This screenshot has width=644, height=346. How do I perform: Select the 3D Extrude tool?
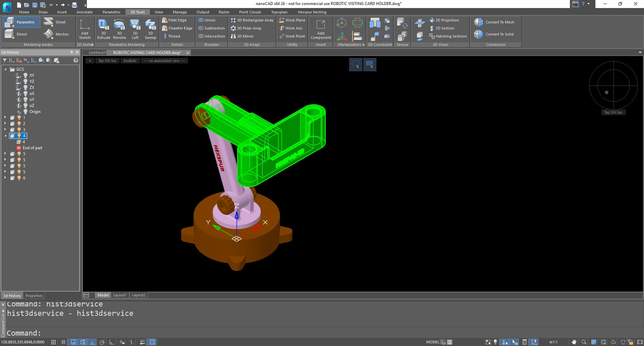[103, 29]
